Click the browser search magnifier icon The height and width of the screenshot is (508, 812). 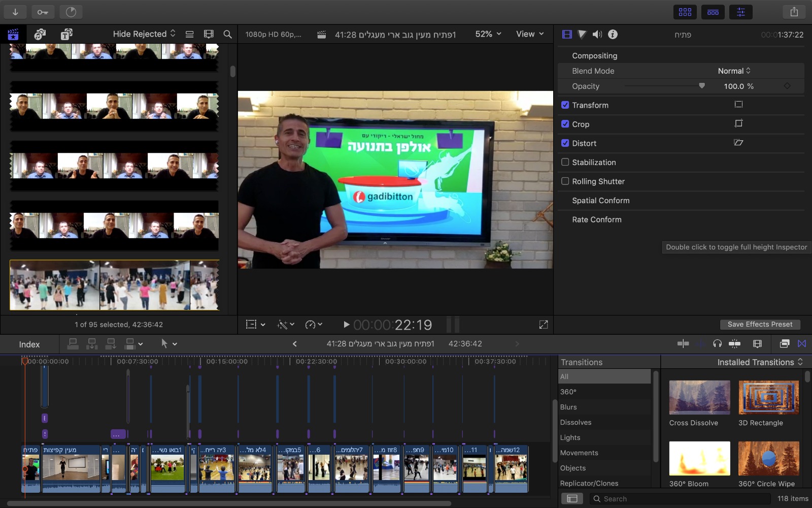[227, 34]
